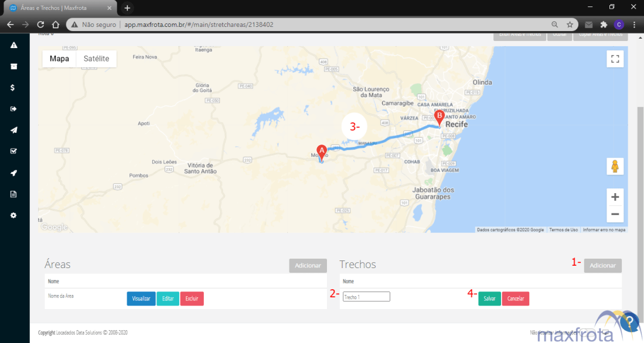Open the settings gear in the sidebar
The height and width of the screenshot is (343, 644).
click(13, 215)
